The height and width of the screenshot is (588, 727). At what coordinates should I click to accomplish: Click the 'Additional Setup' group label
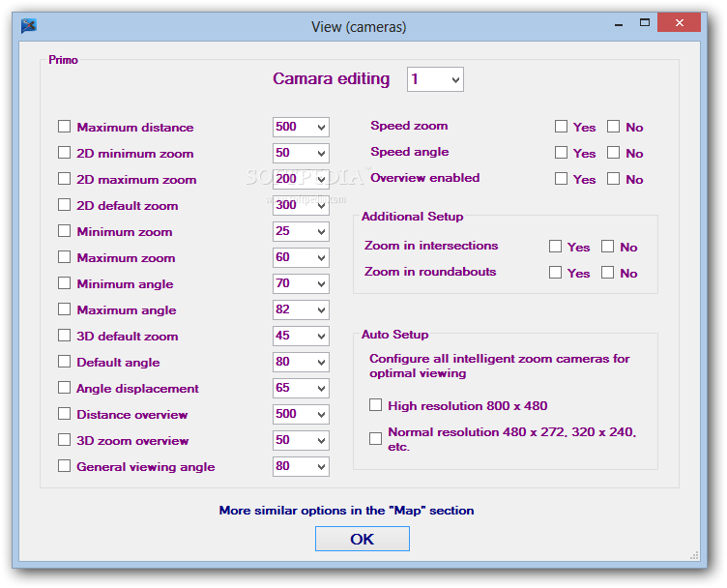pos(412,217)
